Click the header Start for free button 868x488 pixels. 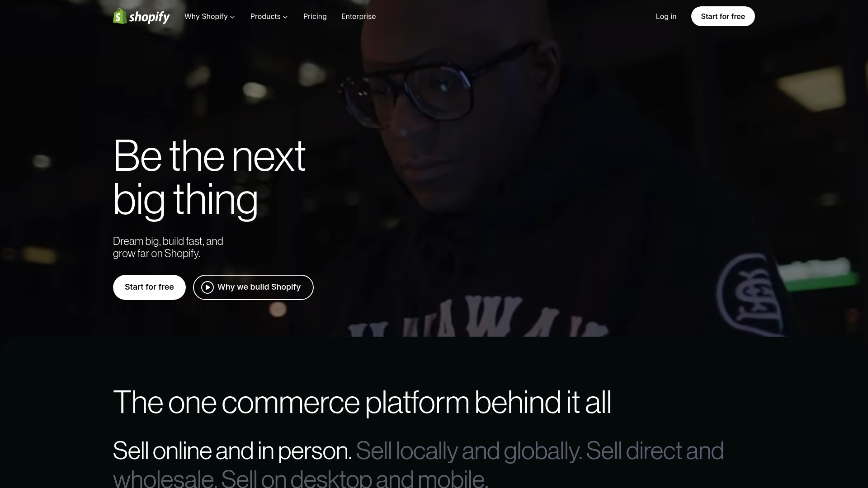(723, 16)
